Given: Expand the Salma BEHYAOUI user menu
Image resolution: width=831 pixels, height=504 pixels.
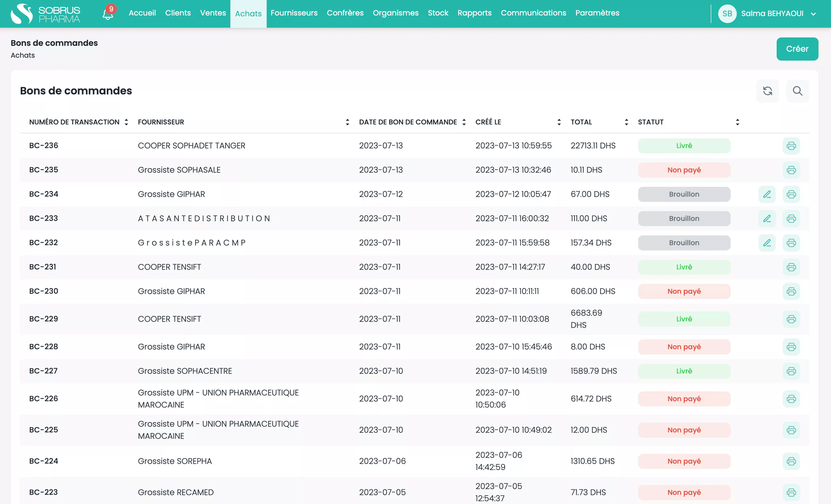Looking at the screenshot, I should pos(767,14).
